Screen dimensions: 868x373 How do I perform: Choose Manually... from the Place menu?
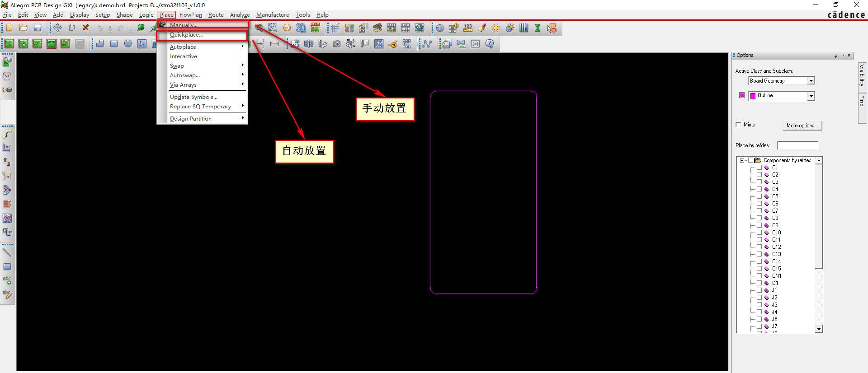click(203, 25)
